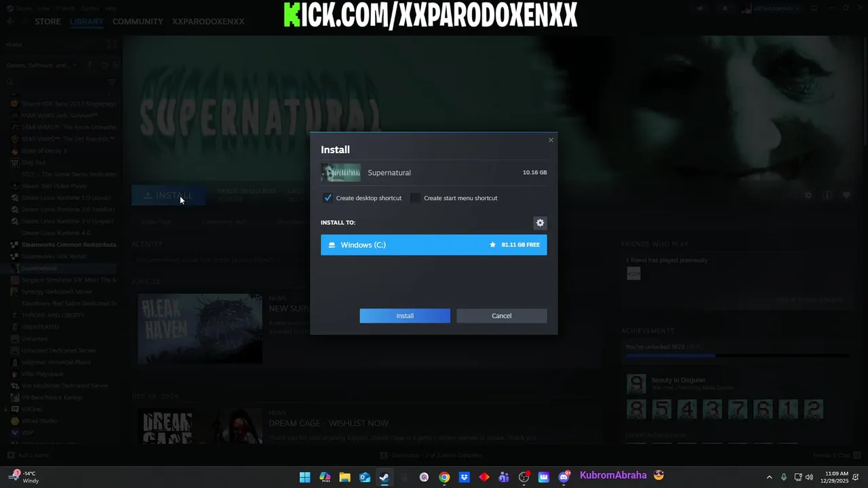868x488 pixels.
Task: Favorite the game with heart icon
Action: pyautogui.click(x=846, y=195)
